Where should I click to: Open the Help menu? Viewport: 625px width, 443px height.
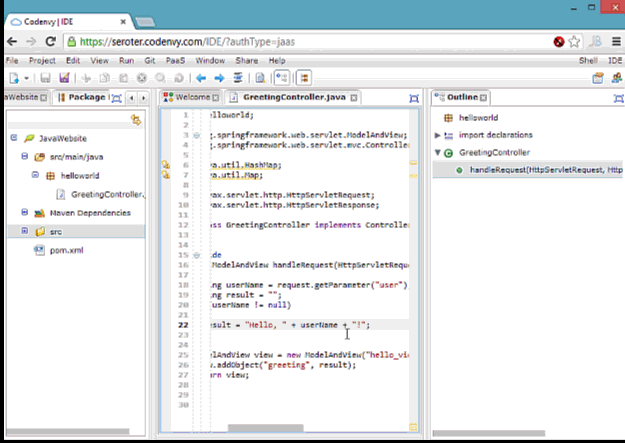pyautogui.click(x=277, y=61)
